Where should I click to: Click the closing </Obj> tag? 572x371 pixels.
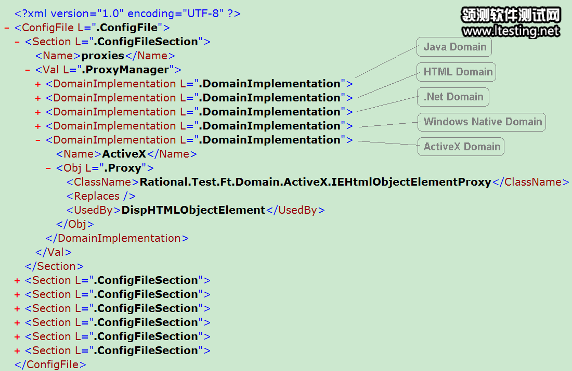(x=75, y=224)
